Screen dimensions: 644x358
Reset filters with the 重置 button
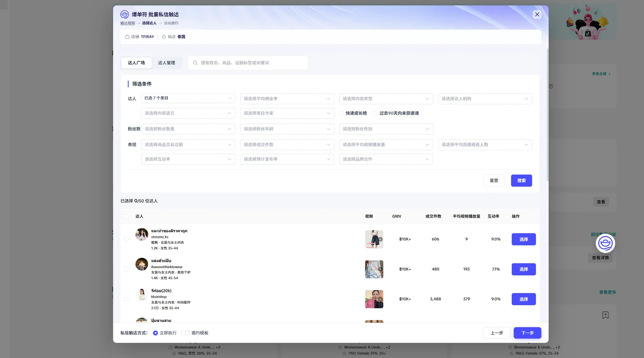(x=494, y=181)
